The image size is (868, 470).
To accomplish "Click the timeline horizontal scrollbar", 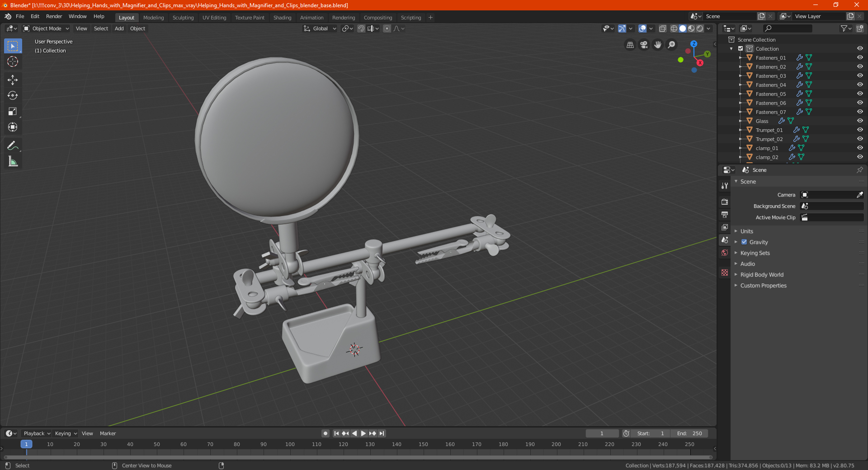I will (358, 457).
